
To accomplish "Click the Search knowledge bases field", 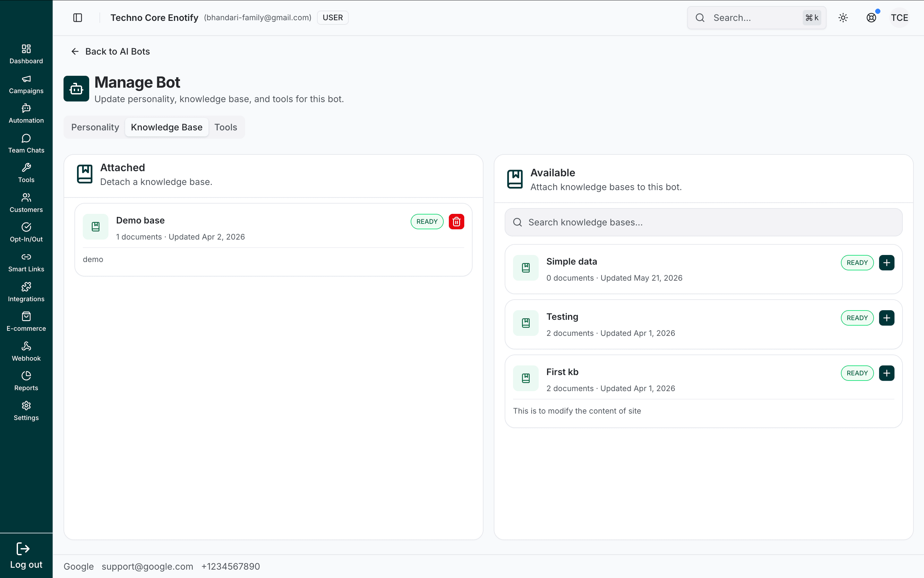I will (x=703, y=223).
